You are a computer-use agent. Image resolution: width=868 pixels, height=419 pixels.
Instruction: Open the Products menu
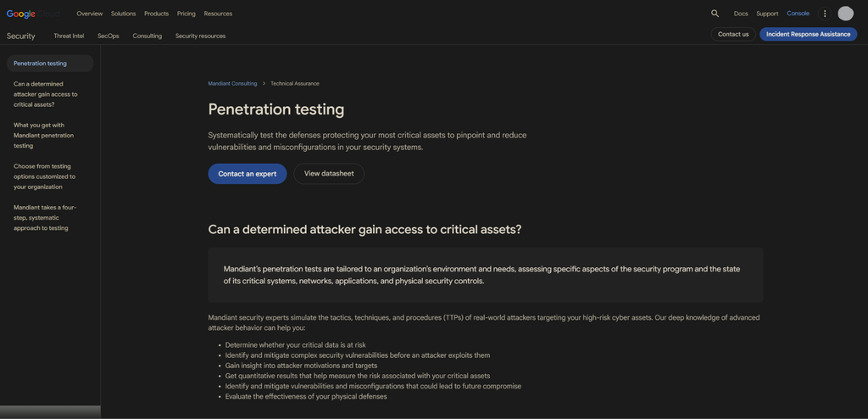[157, 14]
